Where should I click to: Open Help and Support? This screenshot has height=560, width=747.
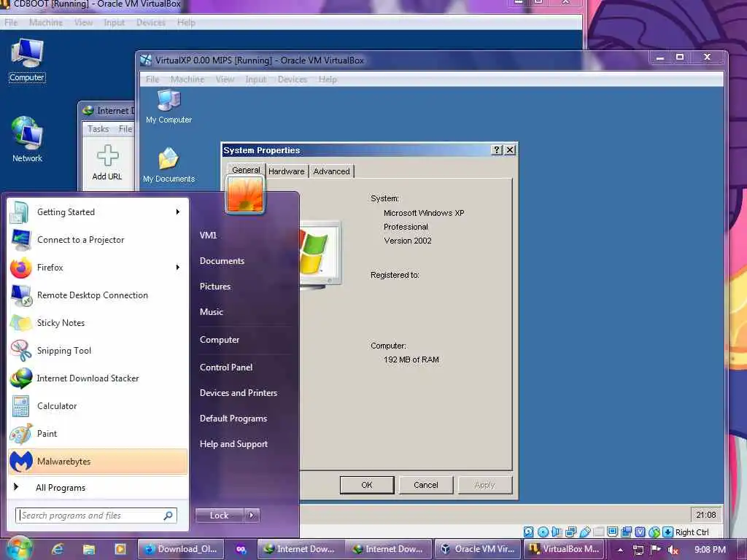[x=234, y=444]
